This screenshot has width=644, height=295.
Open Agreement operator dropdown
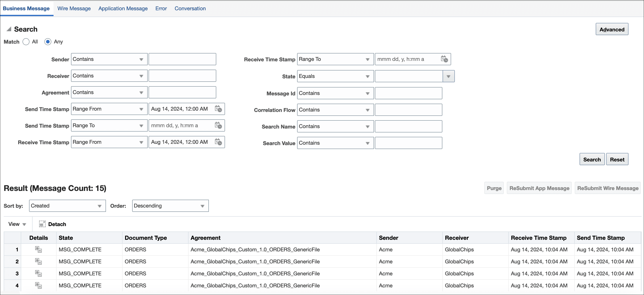coord(109,92)
